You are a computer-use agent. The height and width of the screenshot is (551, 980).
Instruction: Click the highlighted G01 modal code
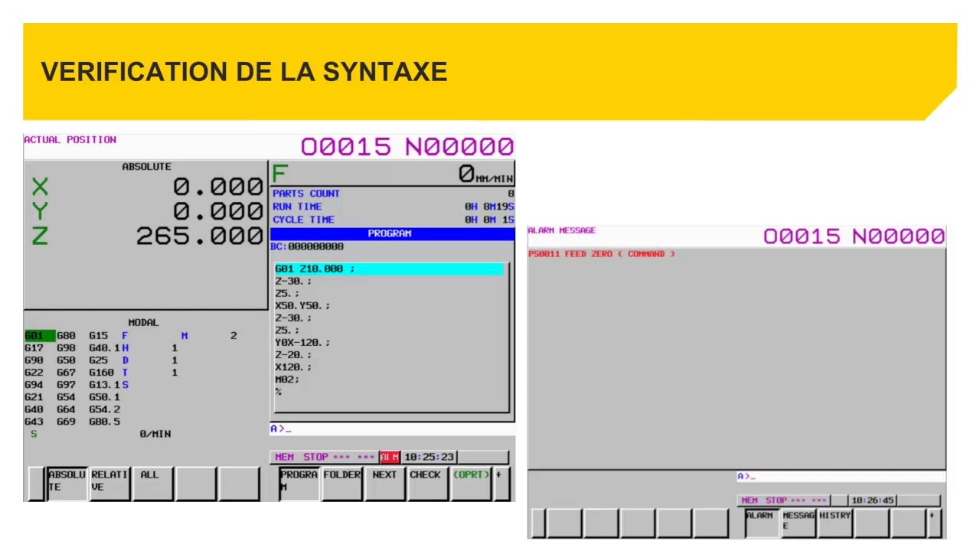(x=40, y=336)
